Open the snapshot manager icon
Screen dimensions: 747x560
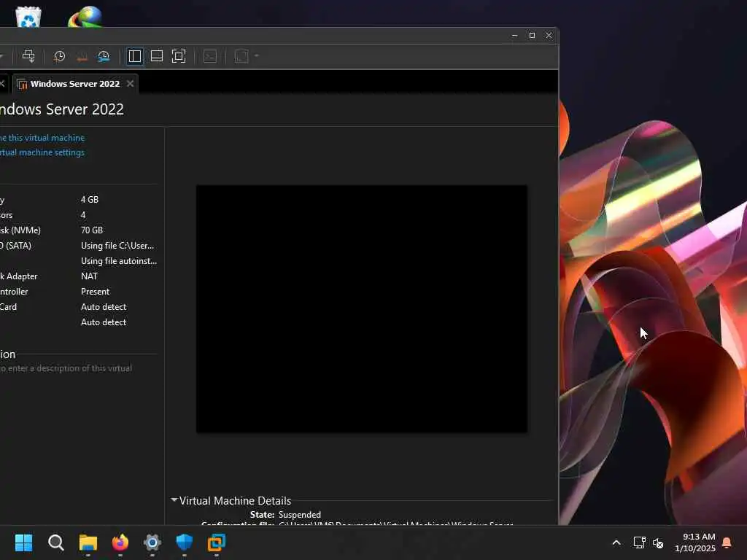[x=104, y=56]
